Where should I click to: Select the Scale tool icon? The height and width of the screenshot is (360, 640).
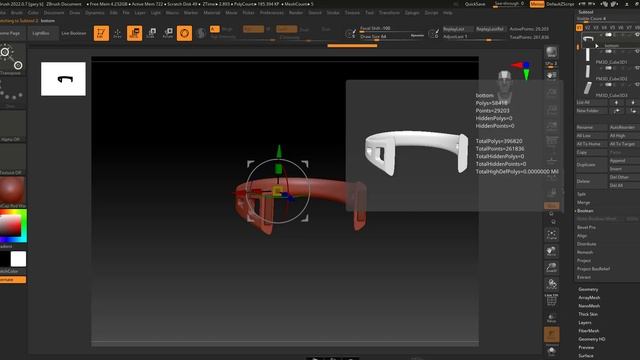pos(151,33)
